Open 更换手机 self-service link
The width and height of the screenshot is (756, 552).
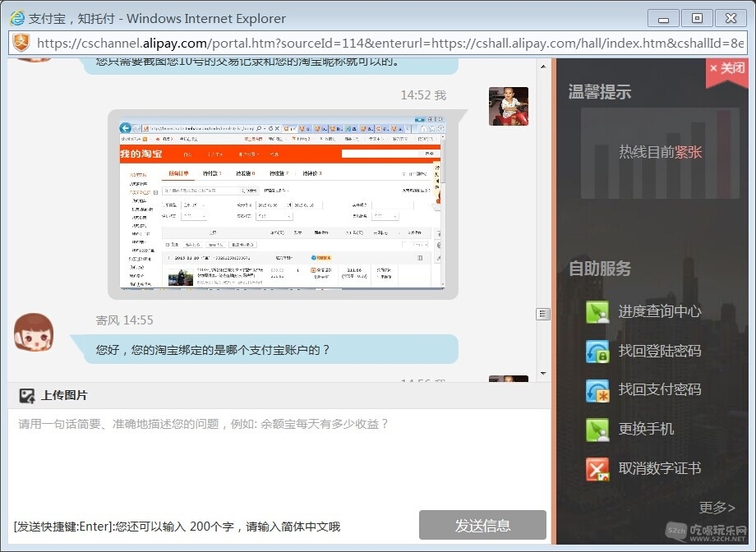click(646, 429)
